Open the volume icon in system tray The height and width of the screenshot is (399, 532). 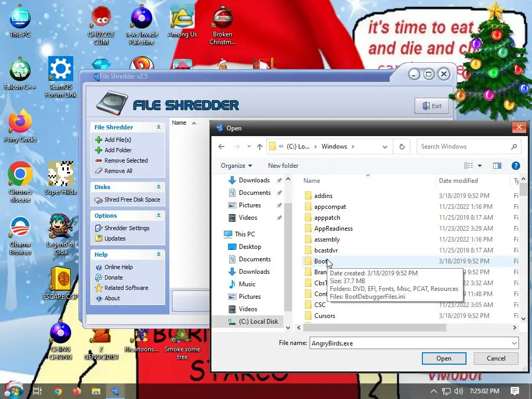(458, 391)
